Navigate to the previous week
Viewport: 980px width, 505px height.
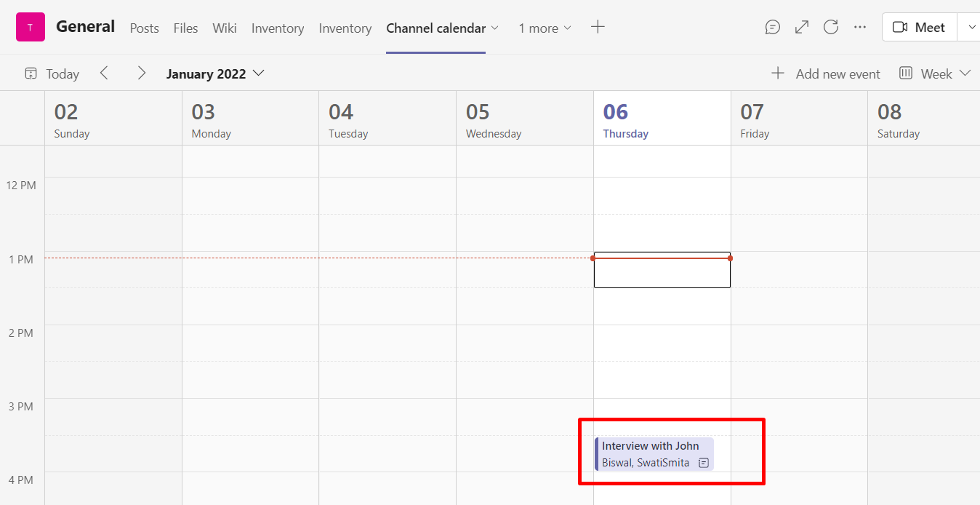104,73
